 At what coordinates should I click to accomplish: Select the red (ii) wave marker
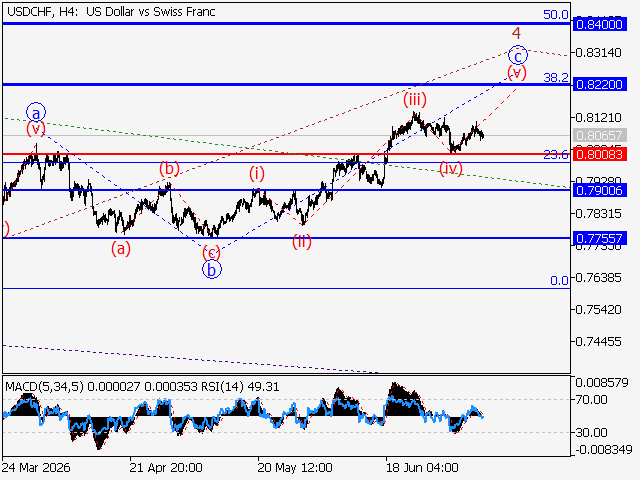pyautogui.click(x=302, y=241)
